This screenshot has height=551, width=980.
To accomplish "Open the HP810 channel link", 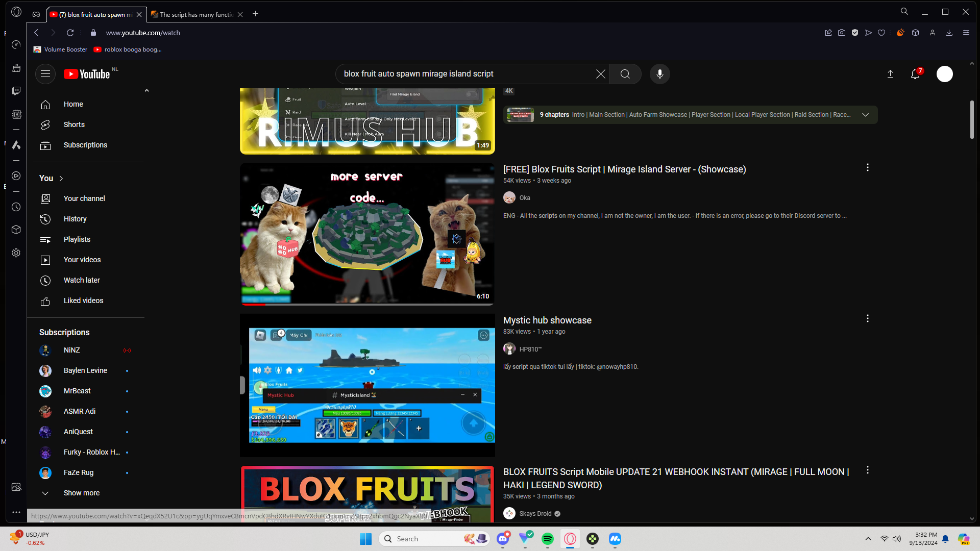I will (530, 349).
